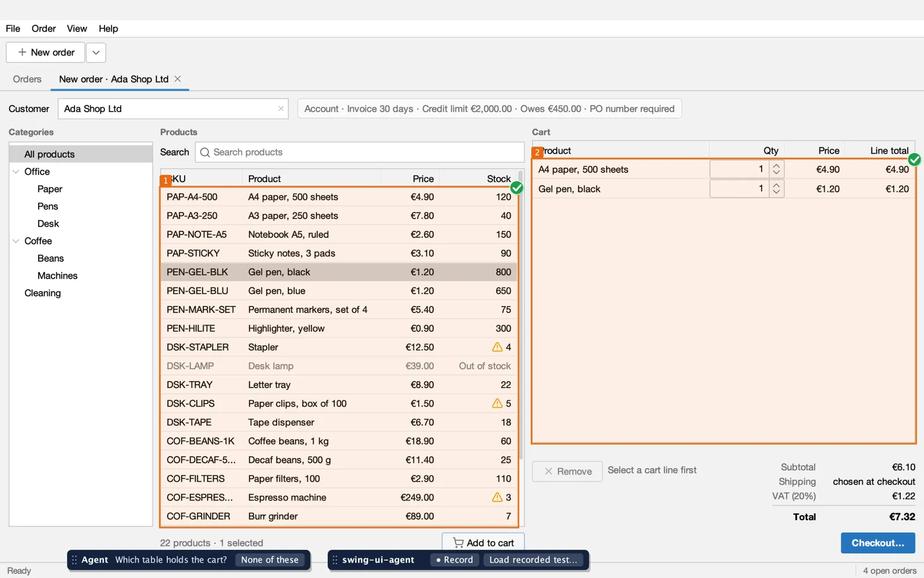Sort products by the Price column header
The image size is (924, 578).
[x=410, y=179]
